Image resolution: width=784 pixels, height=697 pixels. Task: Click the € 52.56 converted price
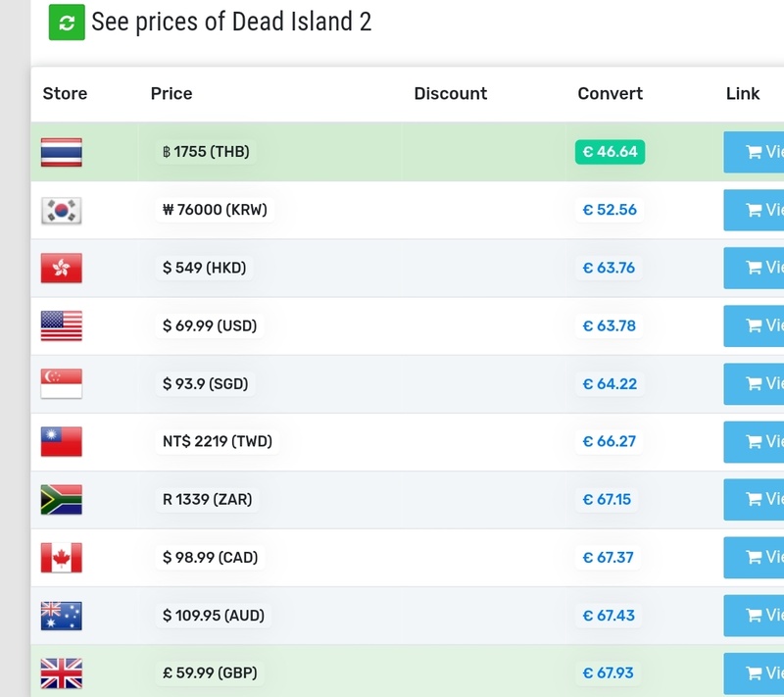(x=610, y=210)
